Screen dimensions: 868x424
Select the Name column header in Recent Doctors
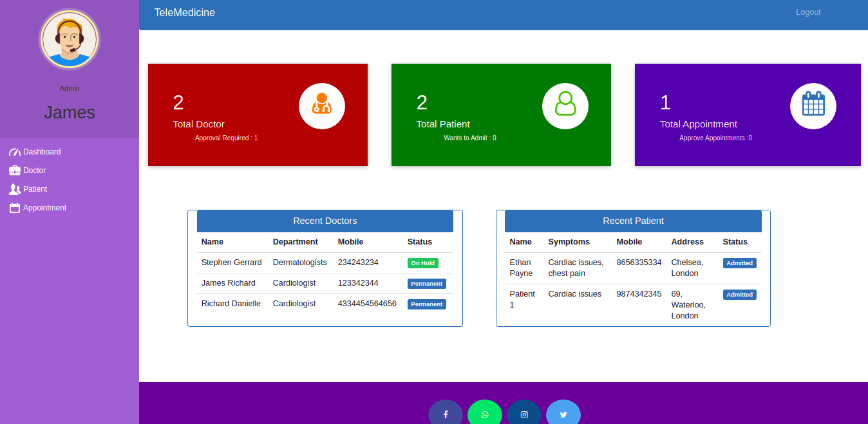tap(212, 242)
